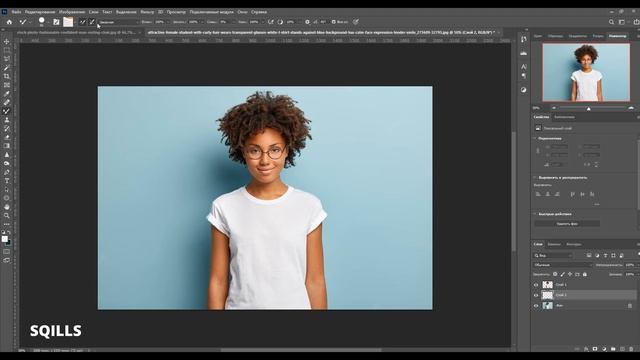Hide the Слой 1 layer
This screenshot has height=360, width=640.
[x=536, y=285]
